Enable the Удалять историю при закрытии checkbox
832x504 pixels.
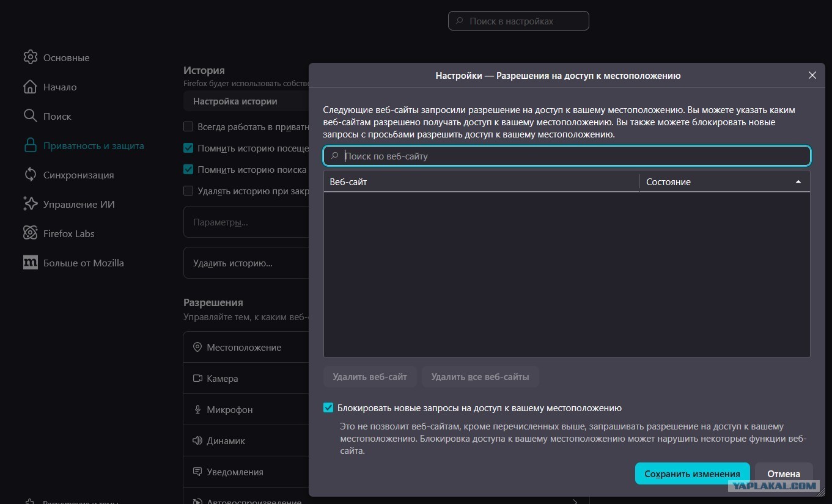click(x=188, y=191)
